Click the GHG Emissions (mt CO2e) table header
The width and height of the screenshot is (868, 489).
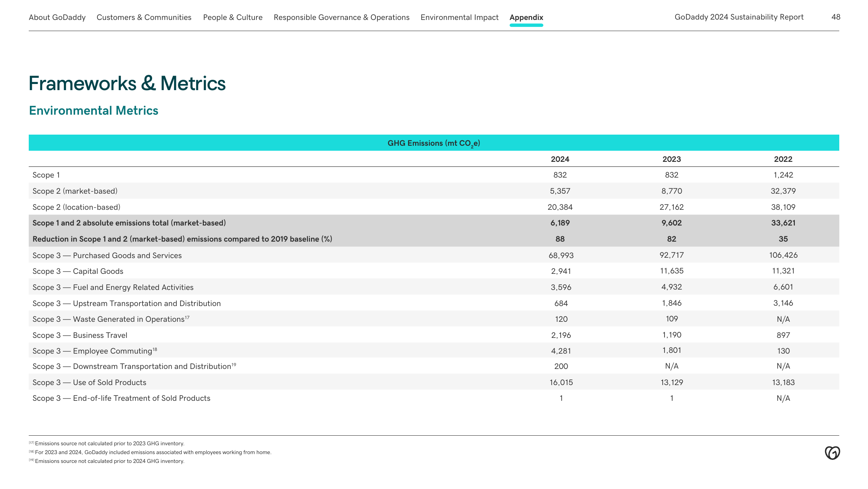click(x=434, y=143)
